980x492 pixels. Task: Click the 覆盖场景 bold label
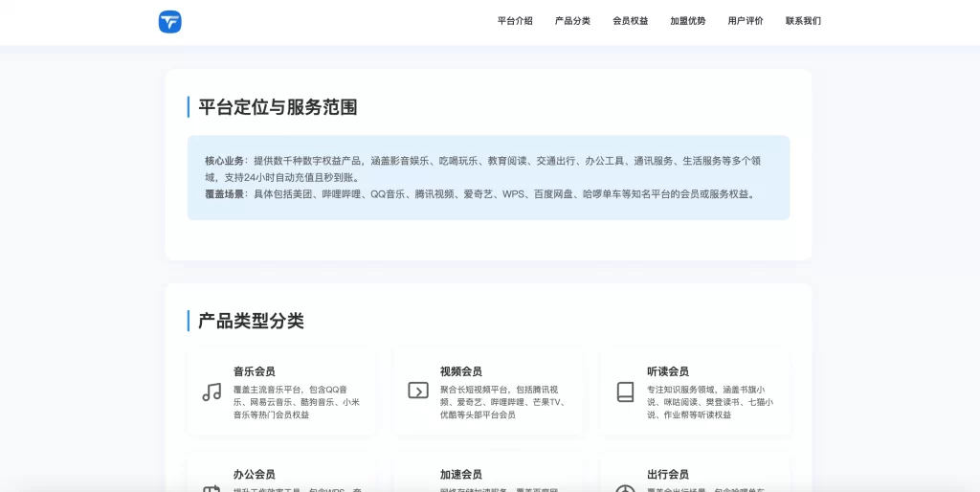(224, 193)
